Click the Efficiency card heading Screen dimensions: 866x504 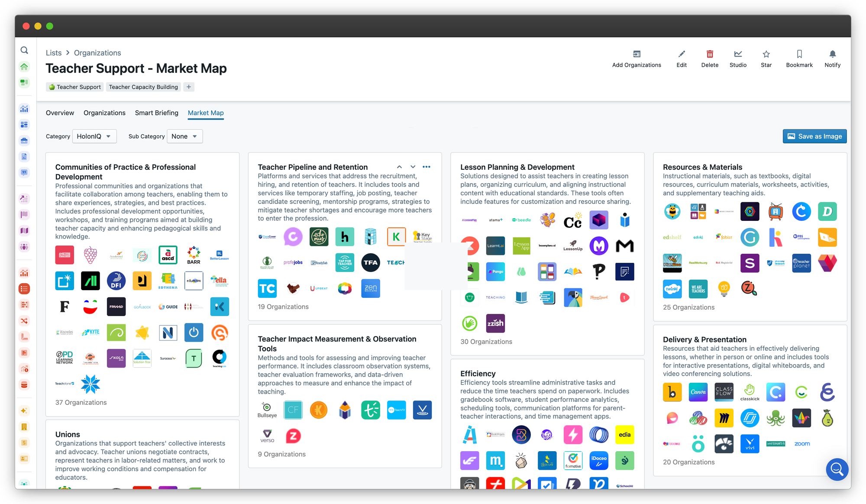click(478, 374)
